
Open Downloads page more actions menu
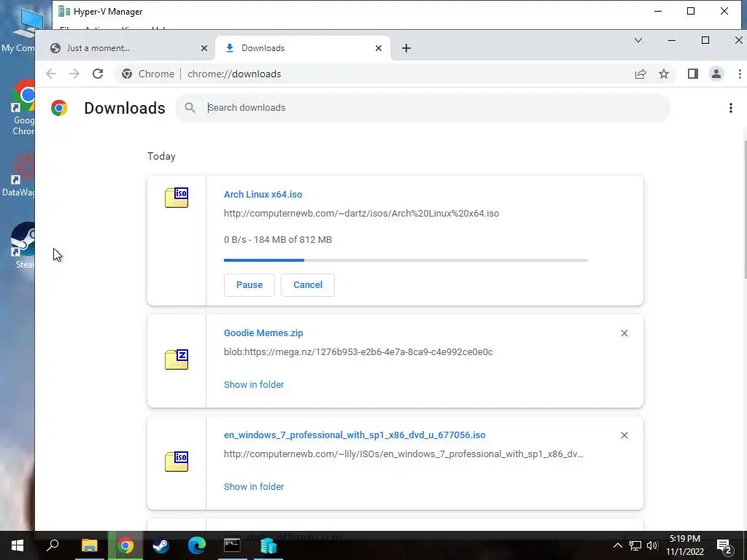(x=730, y=108)
